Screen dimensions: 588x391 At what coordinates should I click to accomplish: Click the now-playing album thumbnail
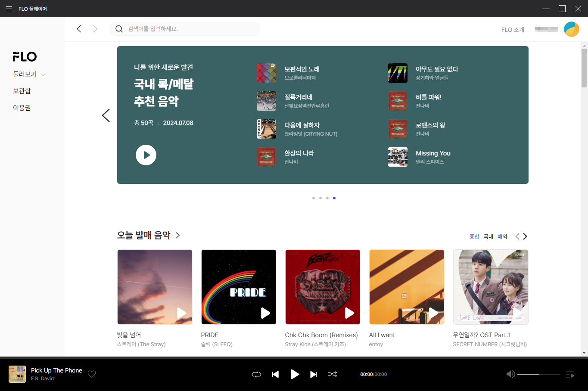click(17, 374)
